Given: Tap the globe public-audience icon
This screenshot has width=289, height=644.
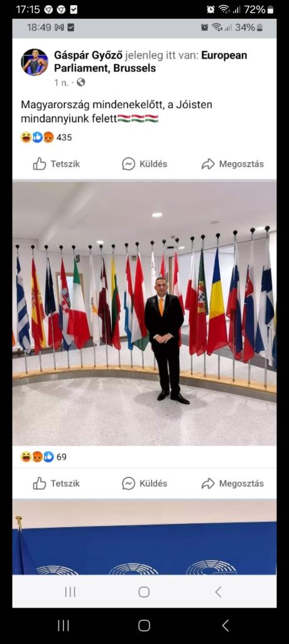Looking at the screenshot, I should click(81, 82).
